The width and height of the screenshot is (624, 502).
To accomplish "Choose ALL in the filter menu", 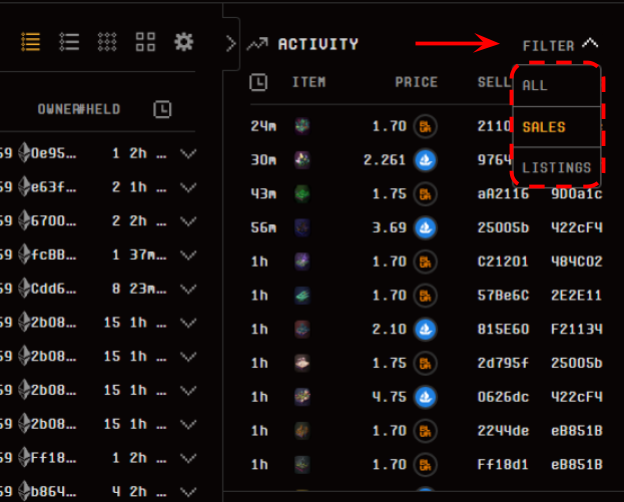I will click(557, 86).
